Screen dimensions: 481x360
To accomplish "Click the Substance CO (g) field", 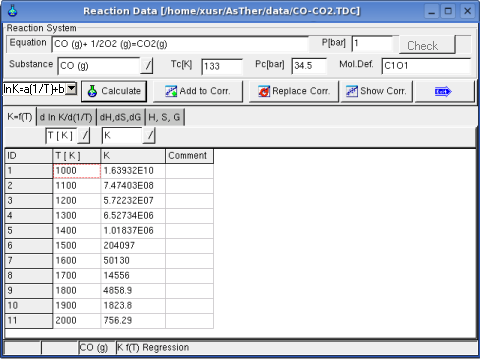I will pyautogui.click(x=99, y=66).
